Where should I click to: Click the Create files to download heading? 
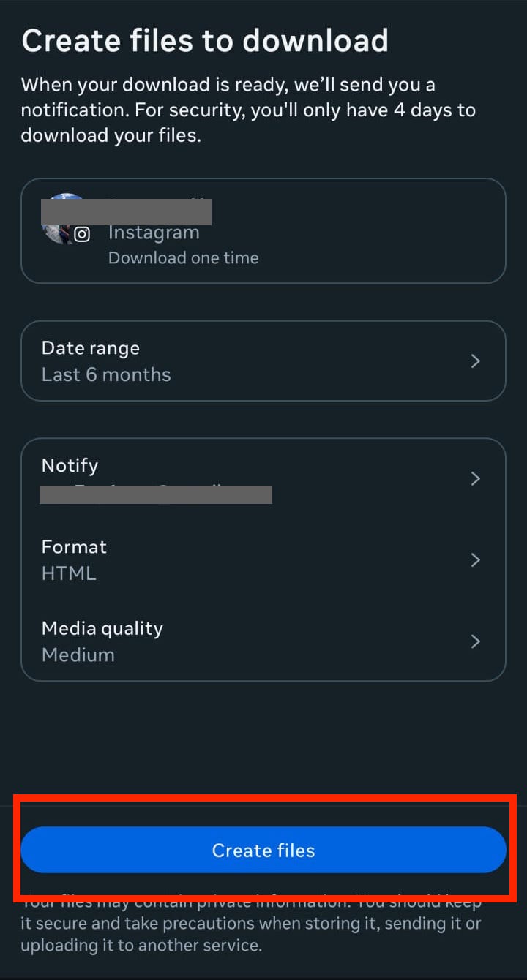tap(205, 41)
